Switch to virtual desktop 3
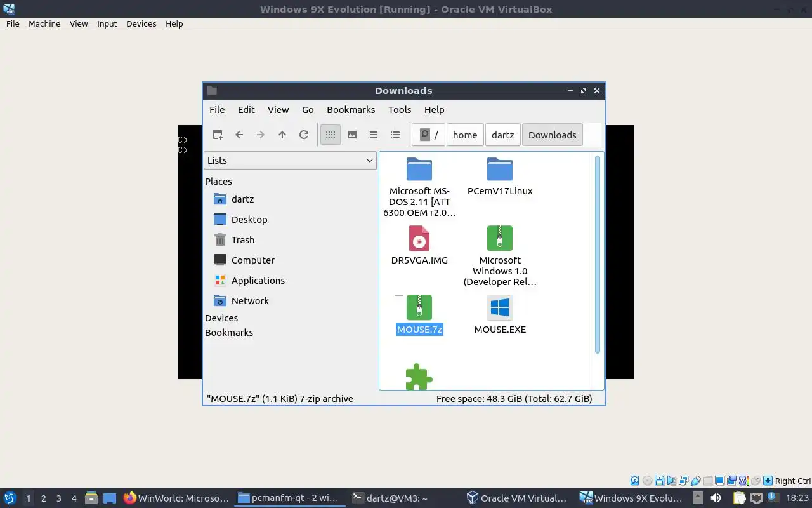The image size is (812, 508). (x=58, y=498)
